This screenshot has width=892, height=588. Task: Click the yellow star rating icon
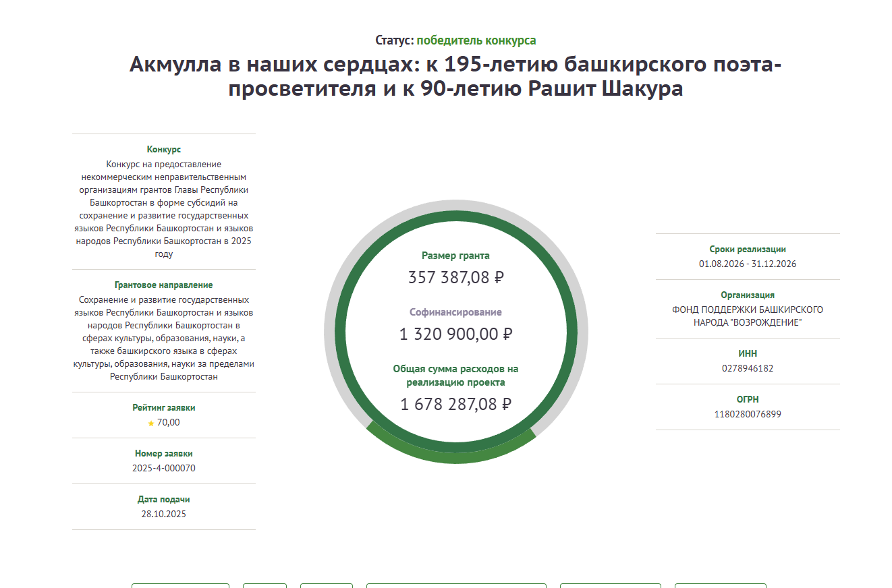tap(151, 423)
